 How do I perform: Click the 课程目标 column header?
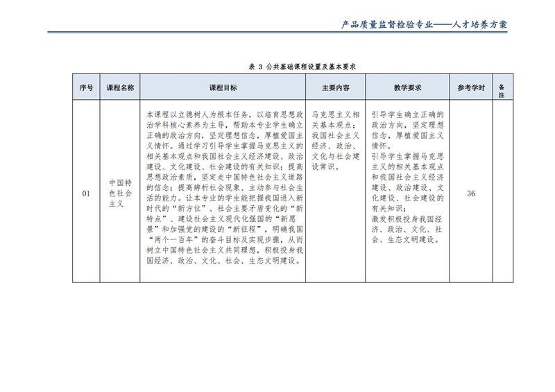223,88
